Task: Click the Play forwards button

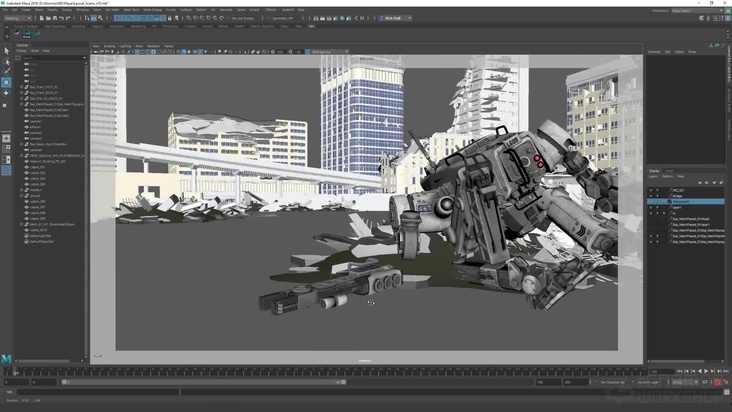Action: coord(706,371)
